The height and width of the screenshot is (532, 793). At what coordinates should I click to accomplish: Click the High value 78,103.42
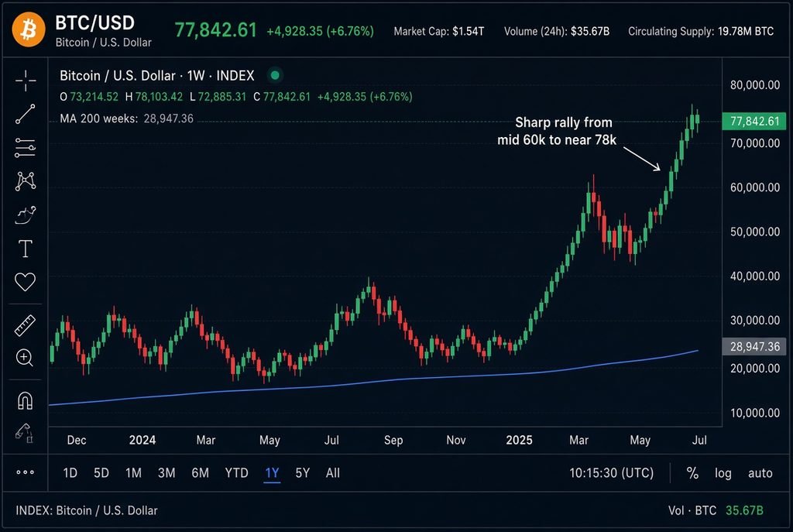[159, 97]
